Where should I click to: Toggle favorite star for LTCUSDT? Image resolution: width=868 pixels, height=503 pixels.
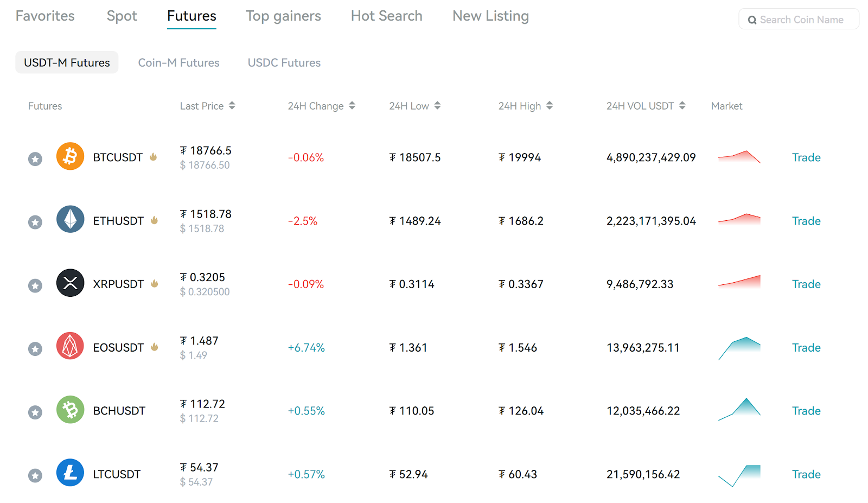(x=35, y=476)
